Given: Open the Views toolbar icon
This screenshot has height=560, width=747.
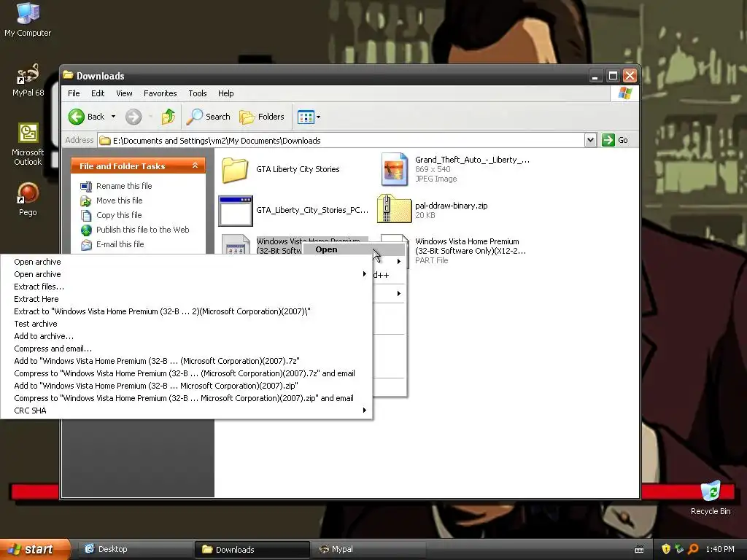Looking at the screenshot, I should point(306,117).
